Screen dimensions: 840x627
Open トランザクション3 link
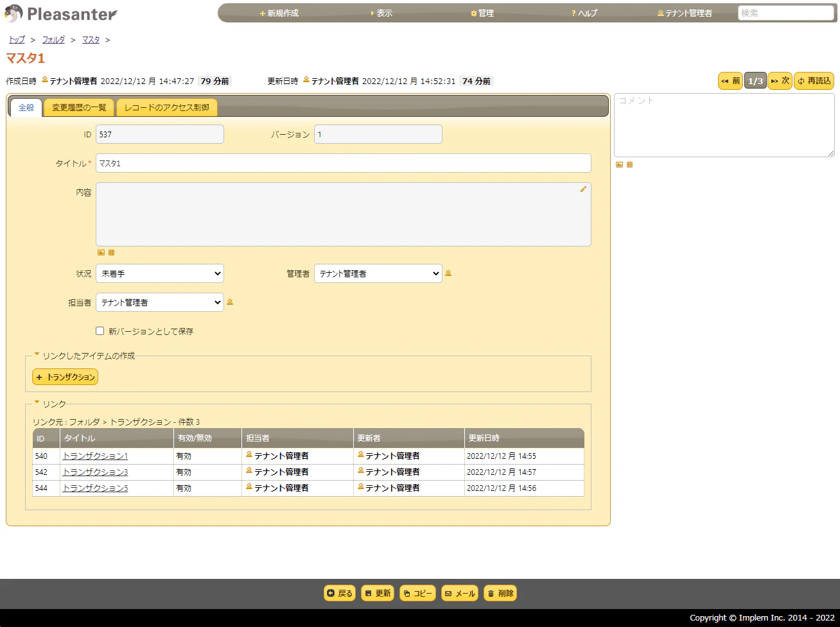tap(95, 472)
